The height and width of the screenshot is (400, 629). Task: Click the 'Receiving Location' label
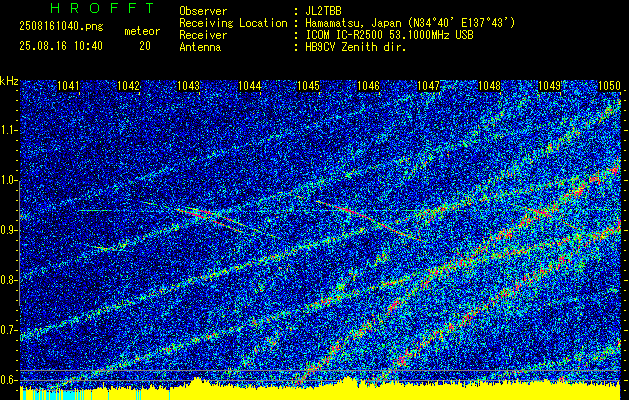coord(233,23)
